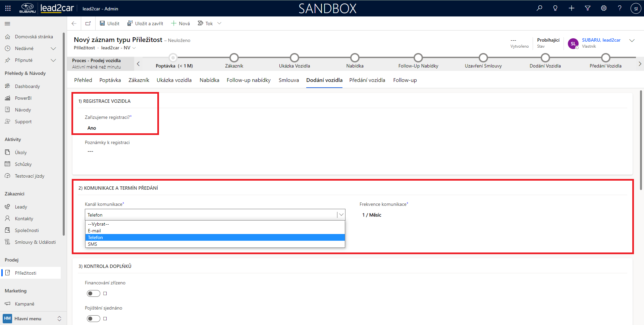Image resolution: width=644 pixels, height=325 pixels.
Task: Open the settings gear icon
Action: point(604,8)
